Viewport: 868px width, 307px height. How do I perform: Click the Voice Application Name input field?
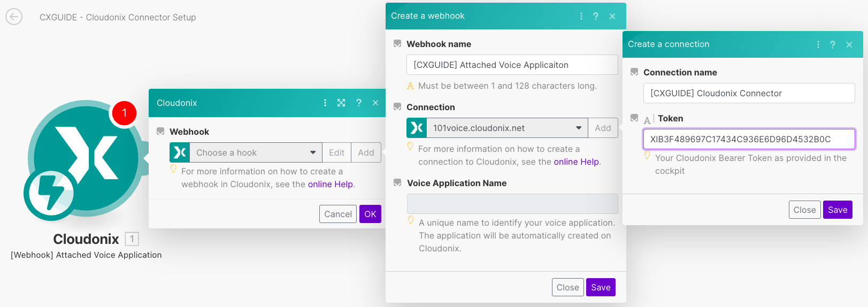coord(512,204)
